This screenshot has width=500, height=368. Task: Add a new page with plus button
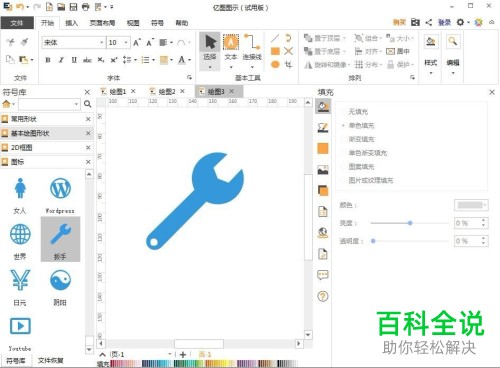click(x=183, y=354)
